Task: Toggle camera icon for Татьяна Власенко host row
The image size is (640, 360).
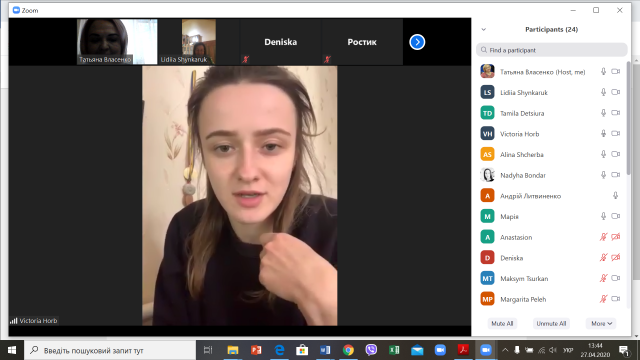Action: (x=616, y=71)
